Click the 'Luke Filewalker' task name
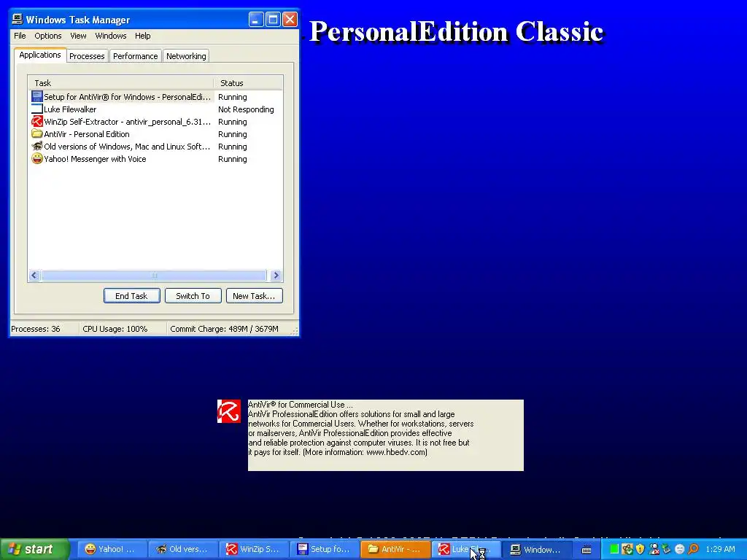The image size is (747, 560). pos(70,109)
